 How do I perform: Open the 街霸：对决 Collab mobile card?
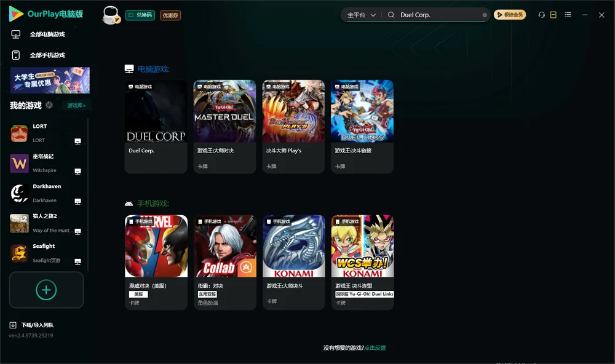point(225,262)
